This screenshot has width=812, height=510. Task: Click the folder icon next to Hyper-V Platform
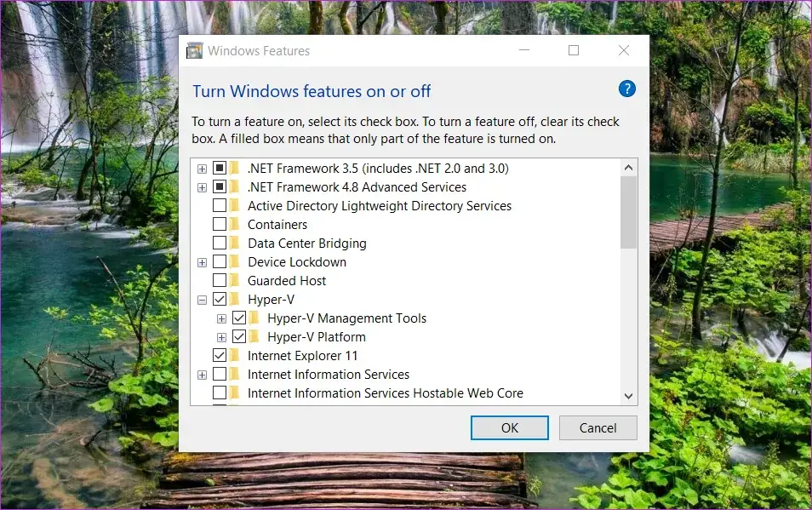[254, 337]
